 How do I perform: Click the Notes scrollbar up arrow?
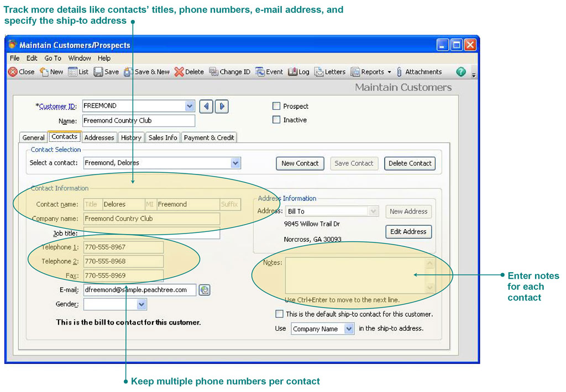430,263
